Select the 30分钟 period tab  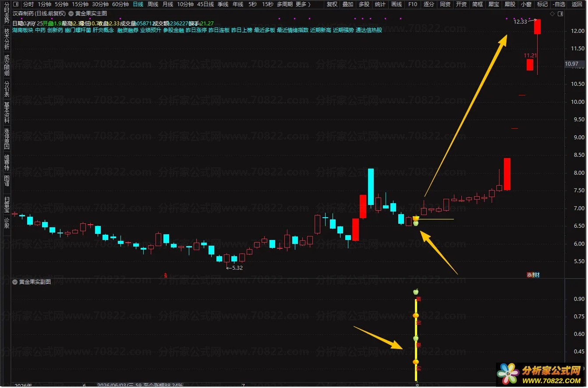[x=100, y=4]
